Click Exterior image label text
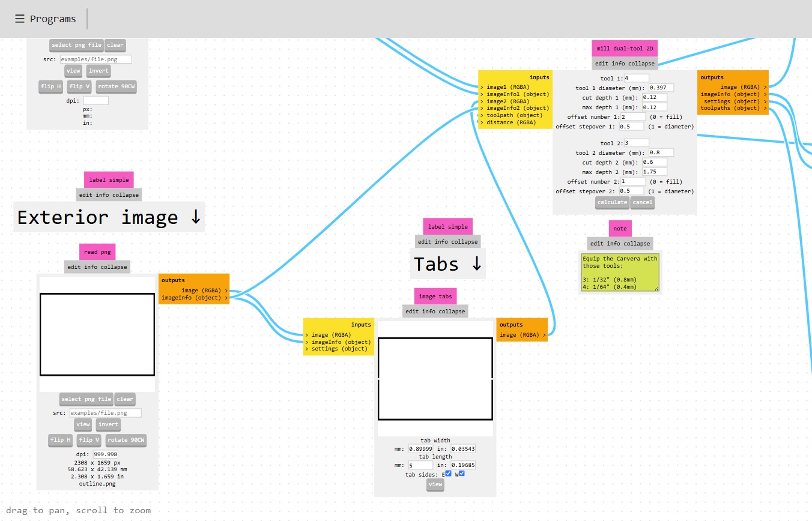Image resolution: width=812 pixels, height=521 pixels. [x=109, y=217]
